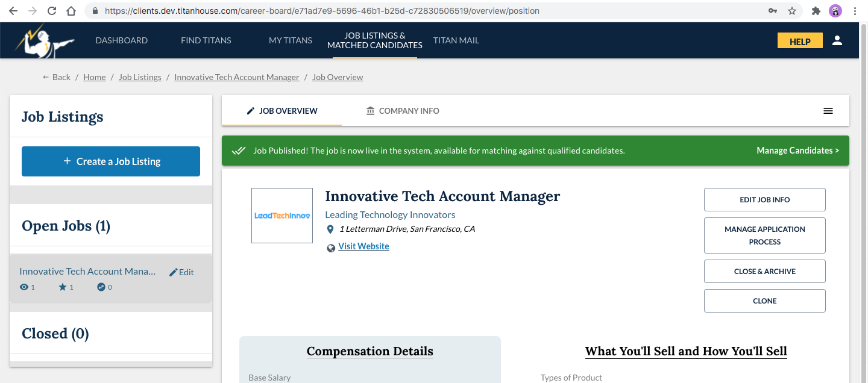Click the share count icon
868x383 pixels.
pyautogui.click(x=101, y=287)
